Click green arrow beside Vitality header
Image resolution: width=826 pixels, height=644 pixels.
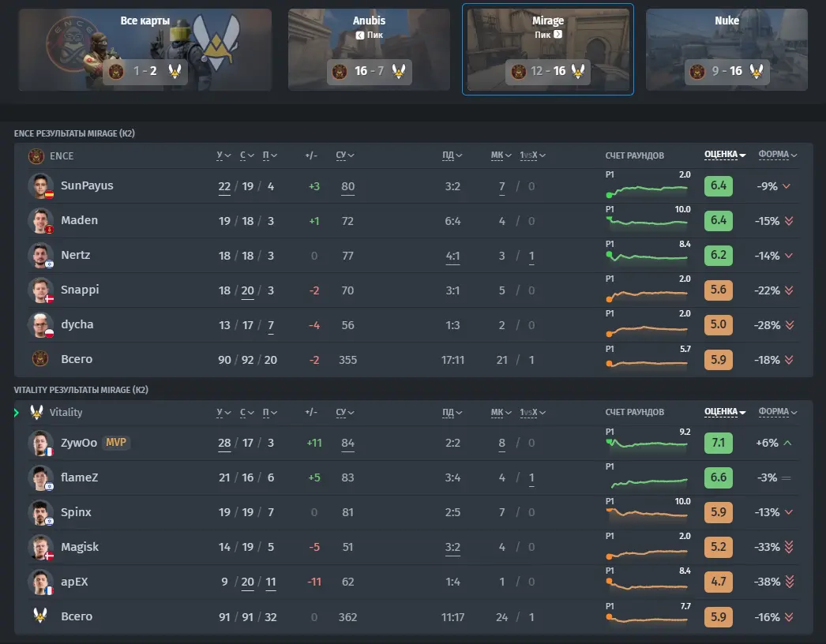(x=17, y=412)
